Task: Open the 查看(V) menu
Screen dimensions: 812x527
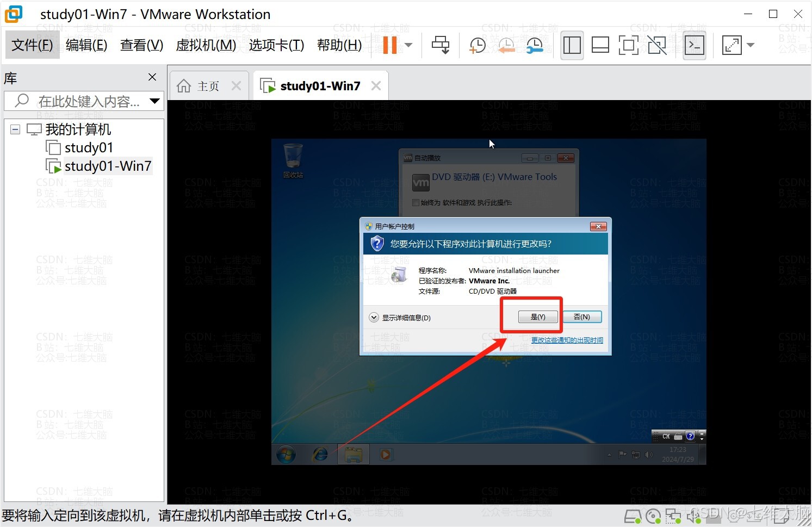Action: [141, 45]
